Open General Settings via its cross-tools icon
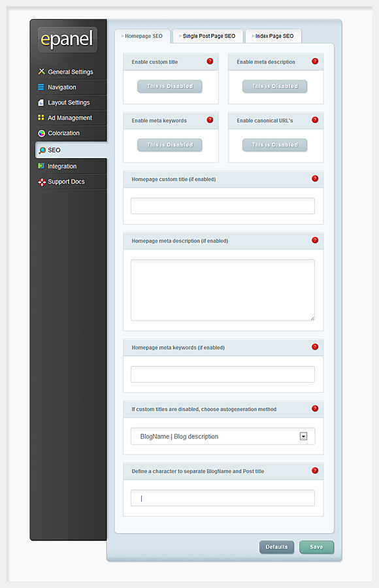This screenshot has height=588, width=379. (41, 72)
